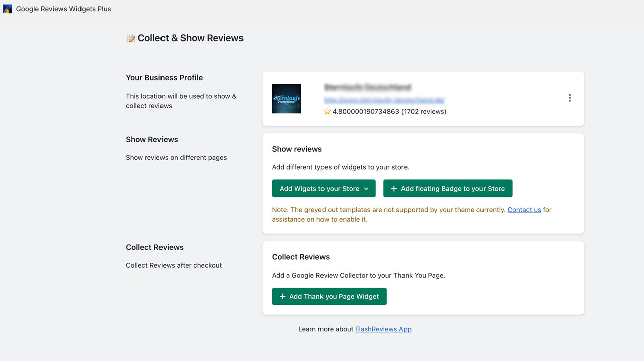Image resolution: width=644 pixels, height=362 pixels.
Task: Click Add Thank you Page Widget
Action: click(329, 296)
